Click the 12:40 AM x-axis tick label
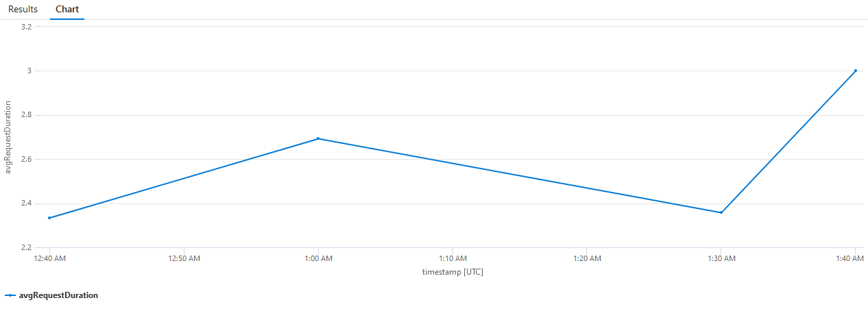The height and width of the screenshot is (309, 868). pos(49,258)
